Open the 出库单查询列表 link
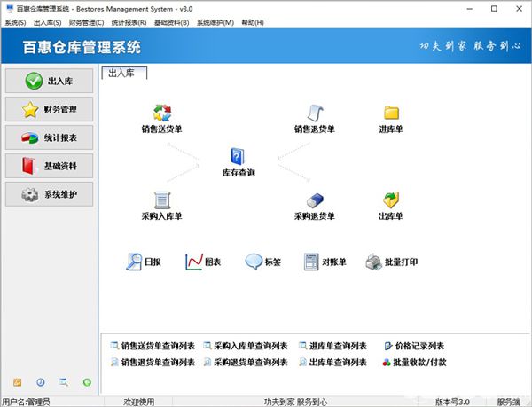 [338, 363]
